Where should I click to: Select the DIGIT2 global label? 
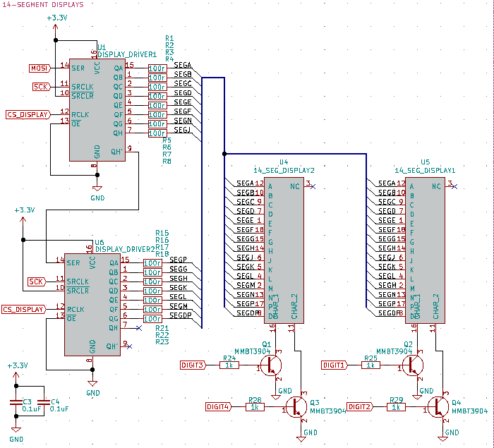(360, 407)
